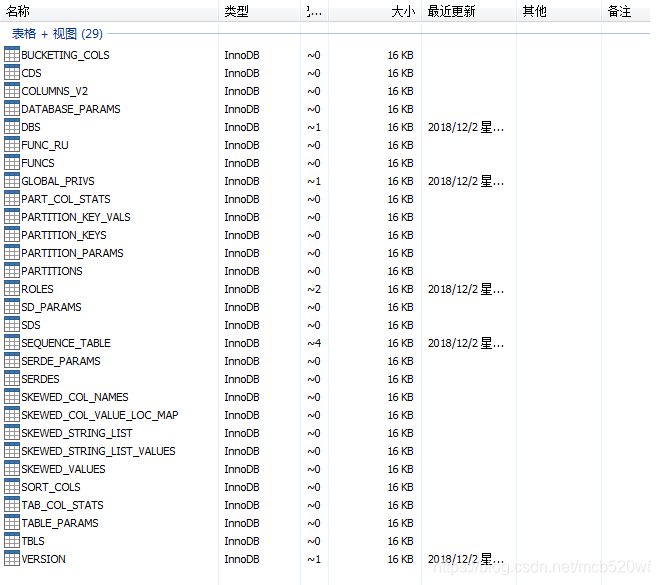Image resolution: width=661 pixels, height=585 pixels.
Task: Click the ~1 row count for DBS
Action: pos(314,127)
